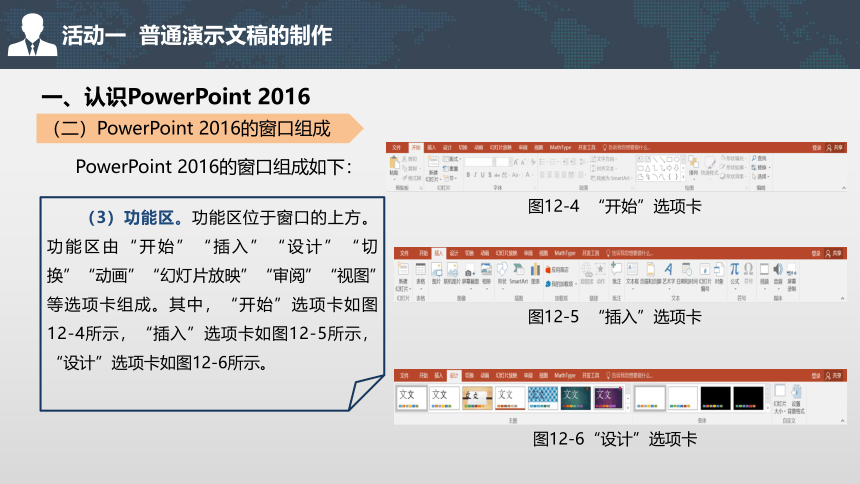860x484 pixels.
Task: Click Date & Time icon in Insert ribbon
Action: click(687, 269)
